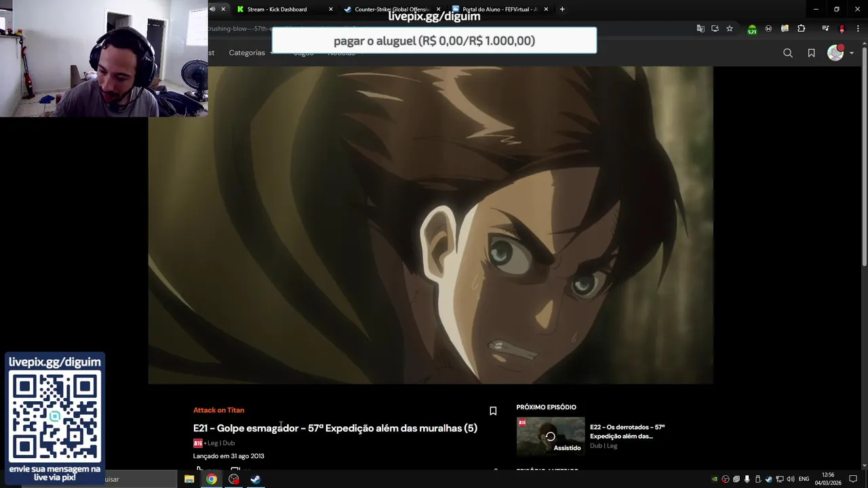Image resolution: width=868 pixels, height=488 pixels.
Task: Switch to the Counter-Strike Global Offensive tab
Action: [392, 9]
